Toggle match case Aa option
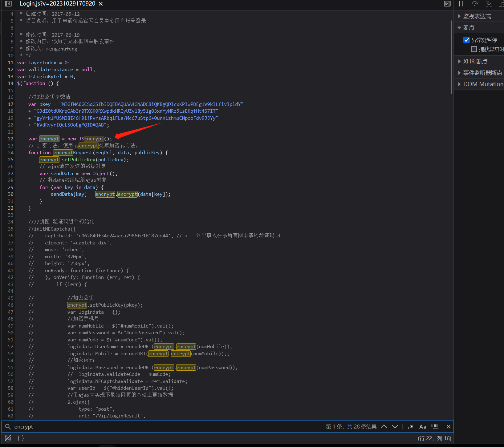 tap(423, 427)
